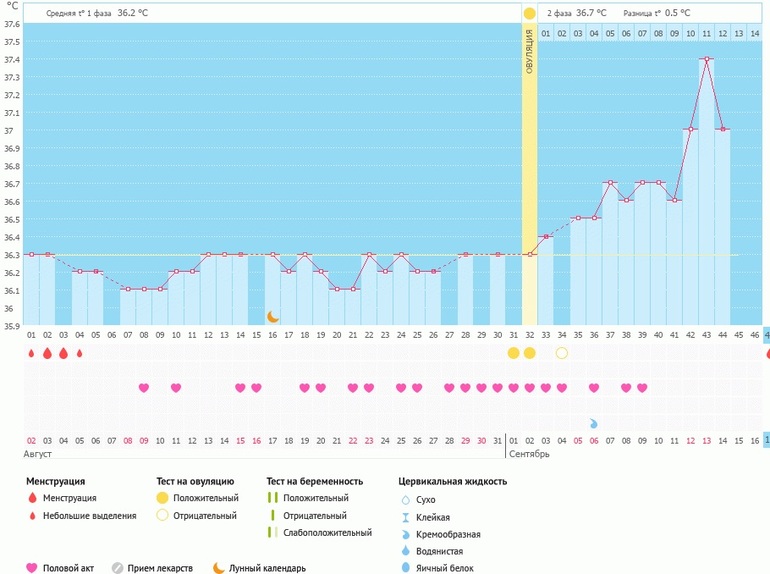
Task: Click the small spotting drop on day 04
Action: click(x=80, y=353)
